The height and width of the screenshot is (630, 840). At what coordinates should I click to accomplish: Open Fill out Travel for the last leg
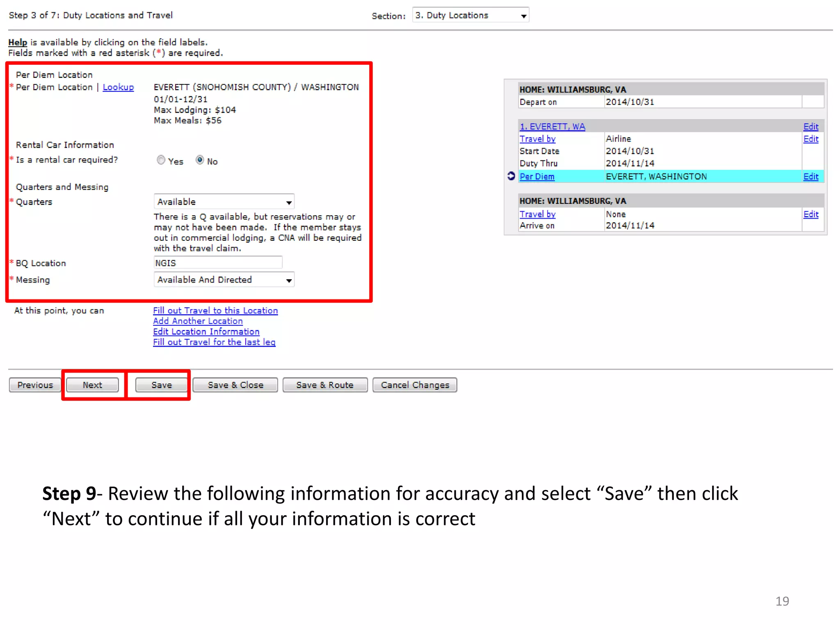214,342
